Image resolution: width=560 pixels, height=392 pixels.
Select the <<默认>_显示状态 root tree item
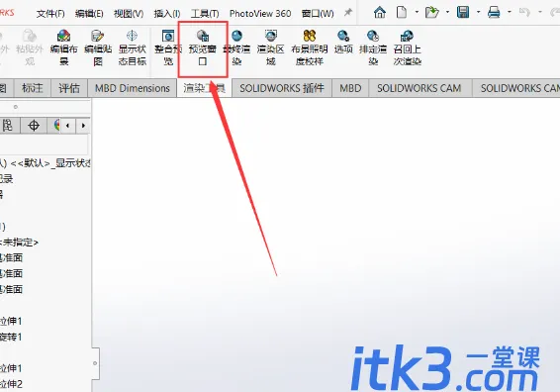(46, 163)
